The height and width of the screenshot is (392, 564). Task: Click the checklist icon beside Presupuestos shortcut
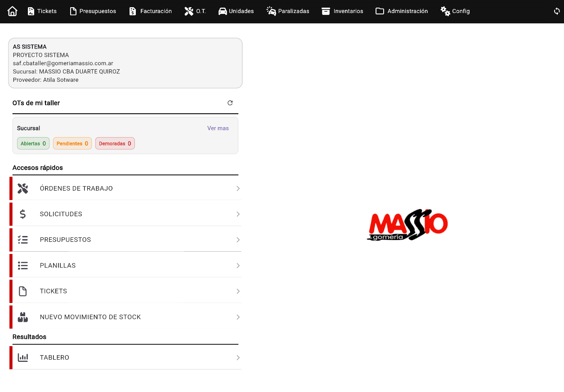click(x=23, y=240)
